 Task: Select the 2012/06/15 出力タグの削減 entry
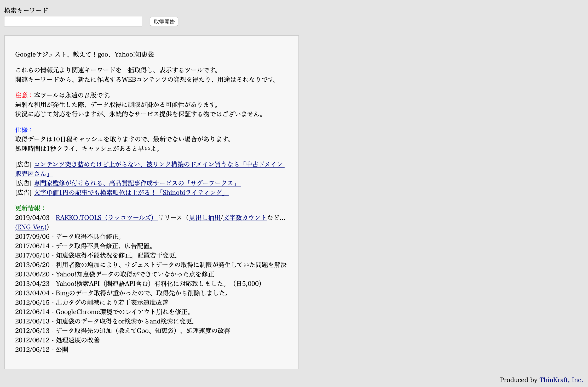point(92,302)
